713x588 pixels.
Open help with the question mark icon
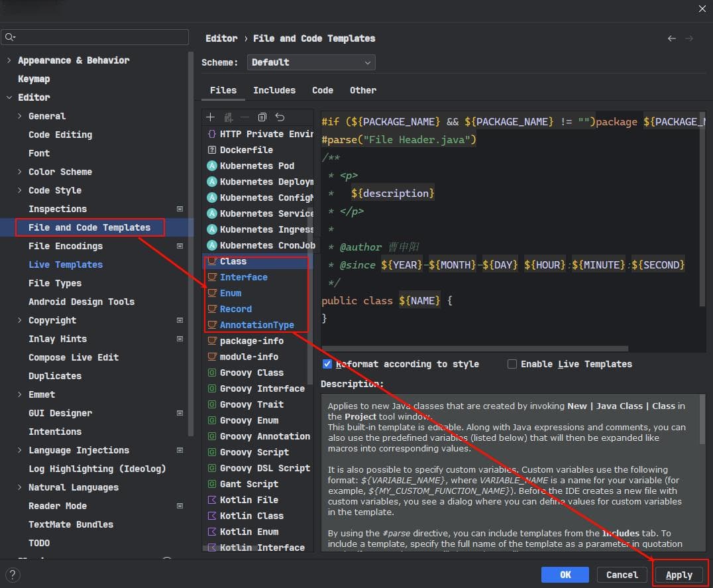tap(13, 575)
